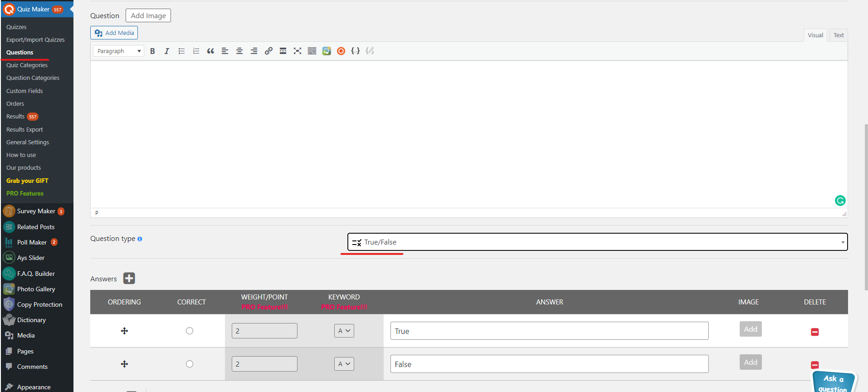
Task: Click the Quiz Maker shortcode toolbar icon
Action: tap(341, 51)
